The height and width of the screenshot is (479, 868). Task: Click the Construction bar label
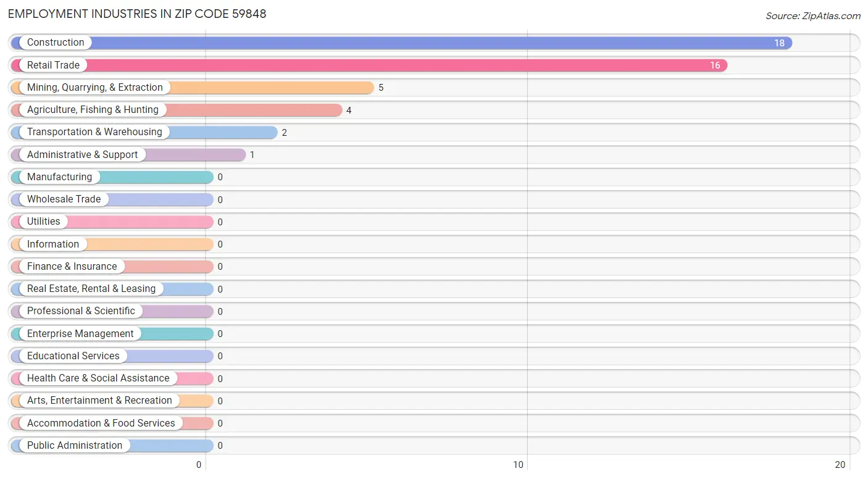pos(56,43)
